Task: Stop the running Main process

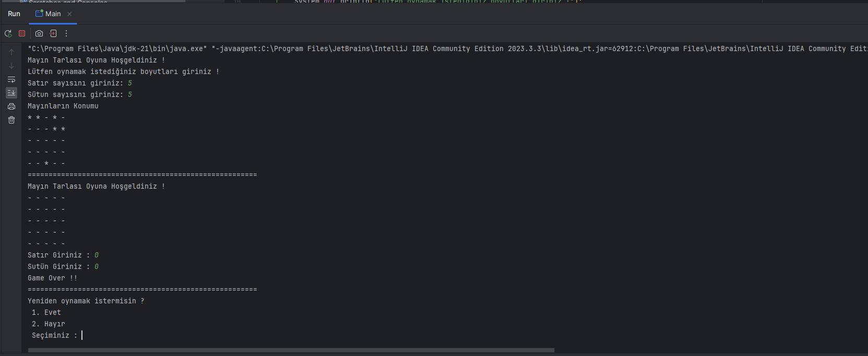Action: pos(22,33)
